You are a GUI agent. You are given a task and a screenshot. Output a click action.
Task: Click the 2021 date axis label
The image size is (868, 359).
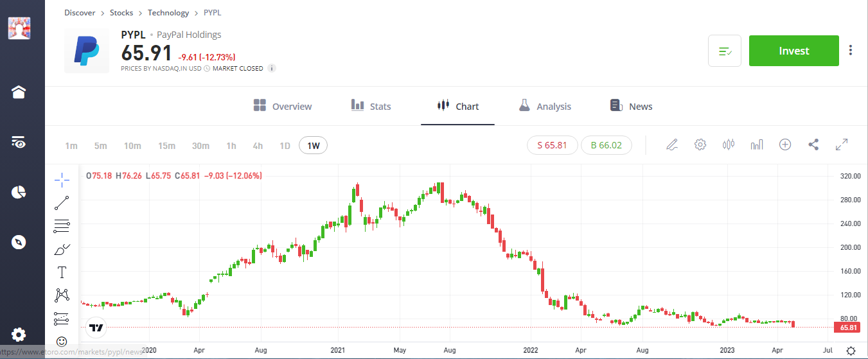coord(338,350)
